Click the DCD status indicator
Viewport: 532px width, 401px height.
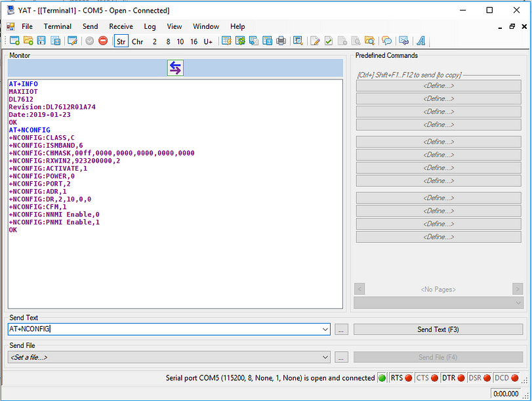pyautogui.click(x=506, y=378)
